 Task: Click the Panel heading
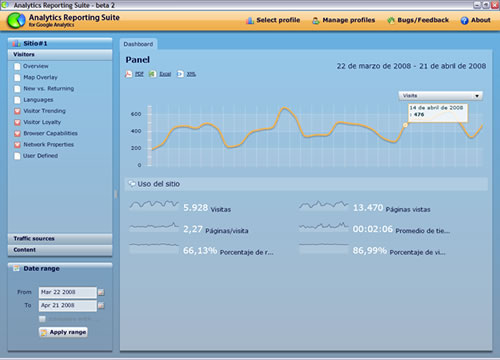(x=137, y=60)
